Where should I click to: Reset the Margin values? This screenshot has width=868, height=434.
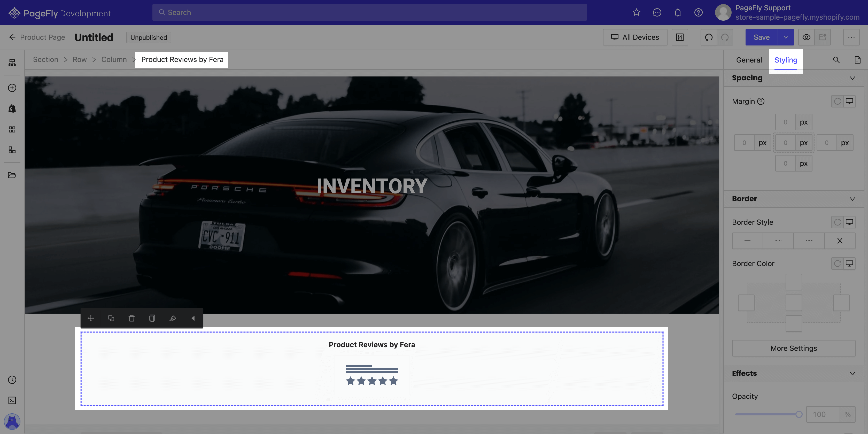[x=837, y=101]
